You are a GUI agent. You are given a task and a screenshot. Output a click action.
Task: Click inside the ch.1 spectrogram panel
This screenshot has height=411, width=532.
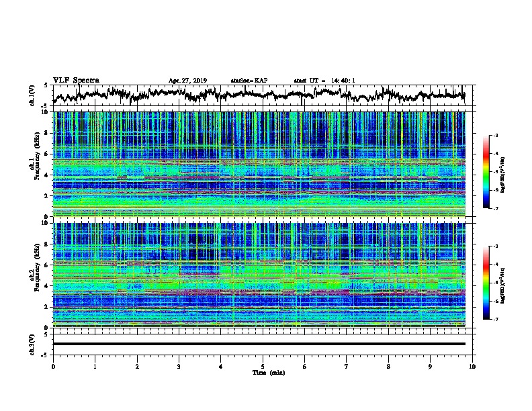pyautogui.click(x=259, y=164)
